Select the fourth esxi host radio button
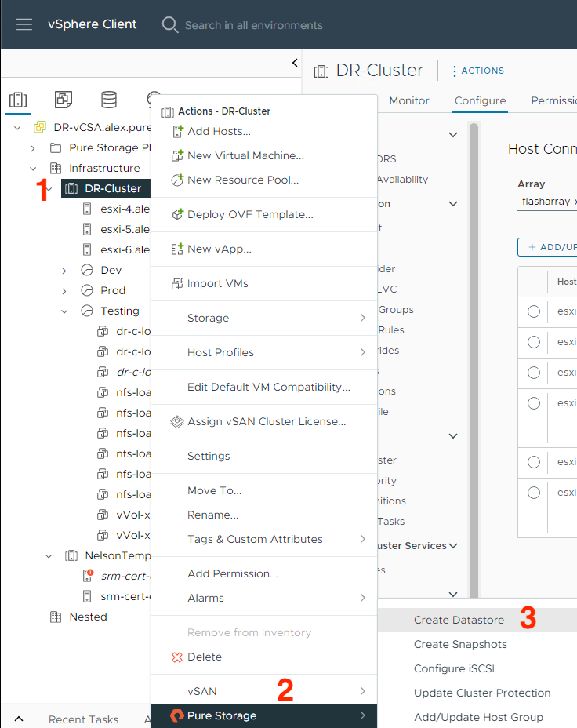Viewport: 577px width, 728px height. pos(534,403)
